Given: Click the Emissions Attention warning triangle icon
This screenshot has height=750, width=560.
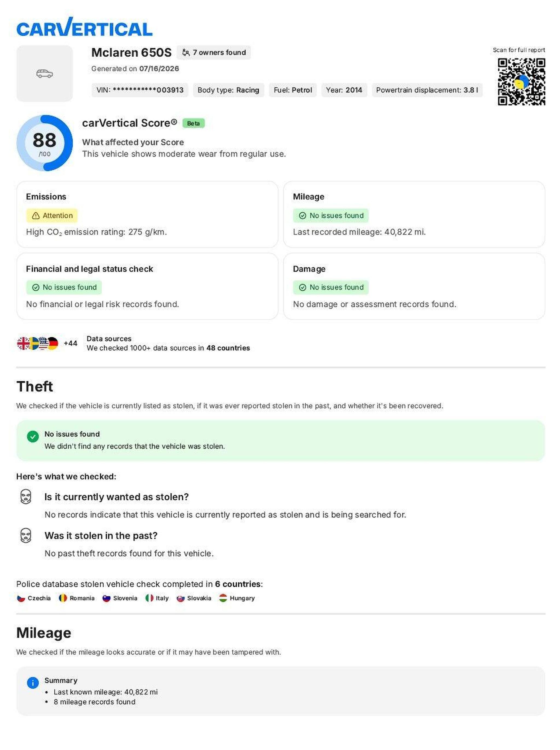Looking at the screenshot, I should coord(36,216).
